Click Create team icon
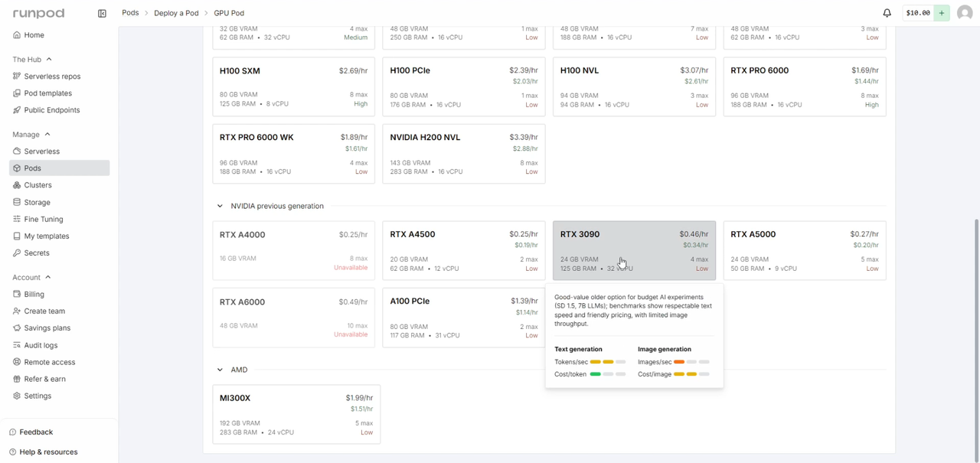The height and width of the screenshot is (463, 980). coord(17,311)
